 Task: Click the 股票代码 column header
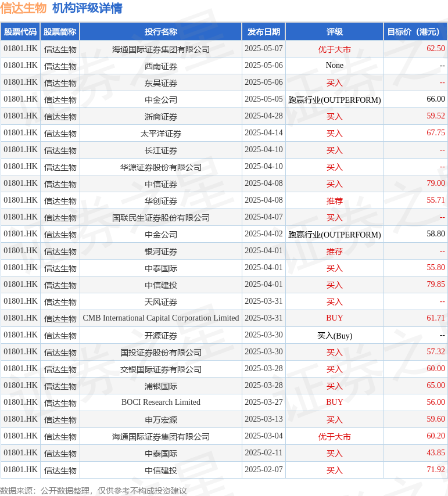[20, 31]
